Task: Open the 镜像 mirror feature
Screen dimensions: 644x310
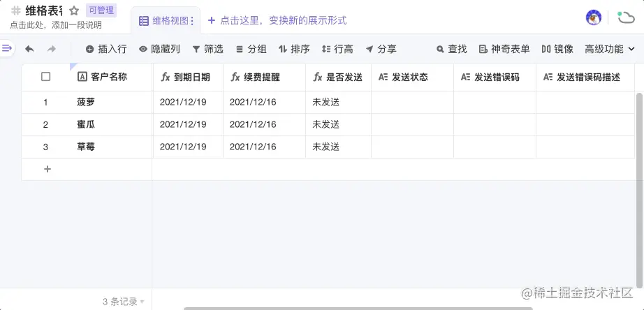Action: (x=557, y=50)
